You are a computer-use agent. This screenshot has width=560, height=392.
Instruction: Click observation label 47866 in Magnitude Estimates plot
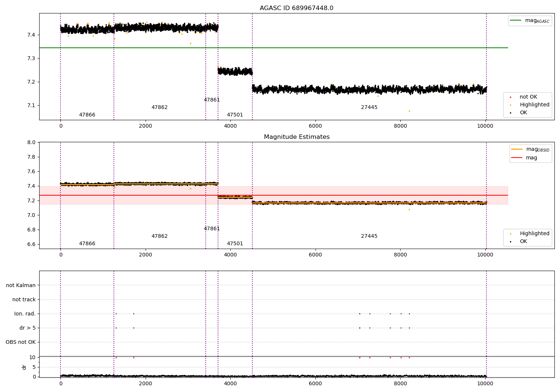(x=87, y=244)
